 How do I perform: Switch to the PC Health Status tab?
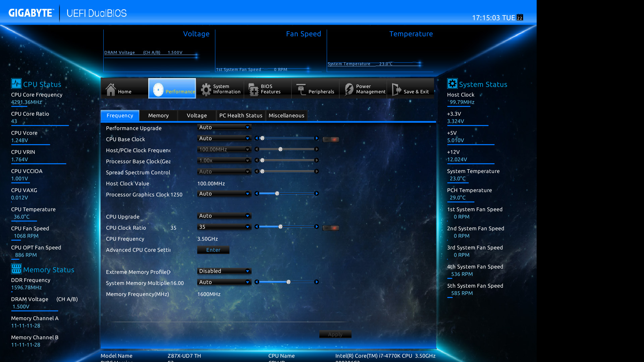point(240,116)
